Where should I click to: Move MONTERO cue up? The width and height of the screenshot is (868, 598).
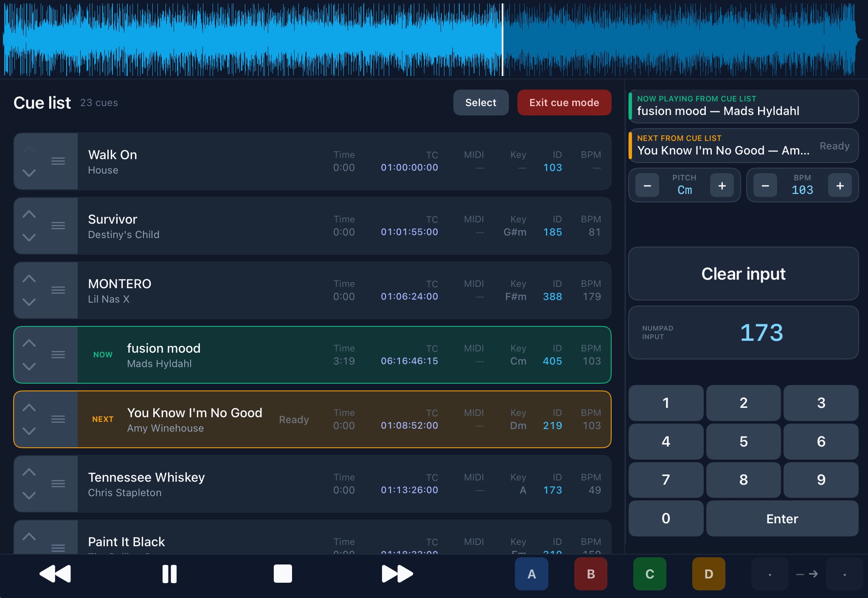pyautogui.click(x=29, y=278)
